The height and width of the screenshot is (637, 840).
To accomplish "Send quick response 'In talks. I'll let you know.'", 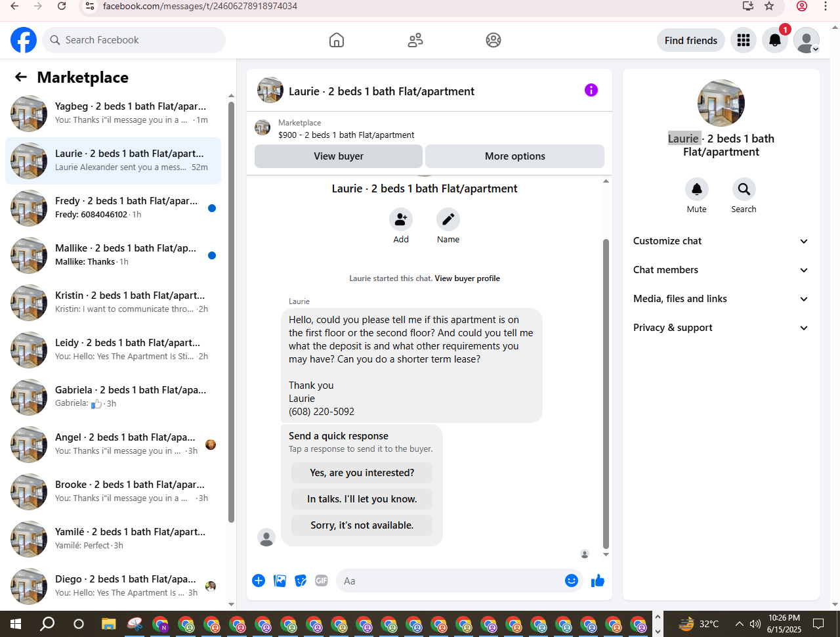I will (362, 499).
